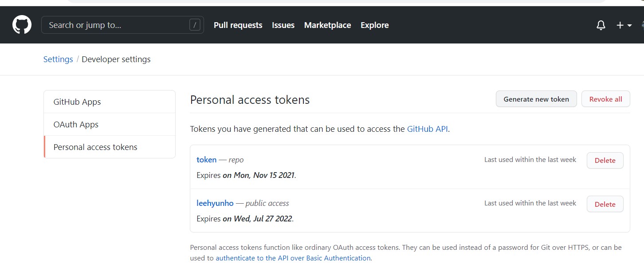Click the GitHub octocat logo

pos(21,24)
